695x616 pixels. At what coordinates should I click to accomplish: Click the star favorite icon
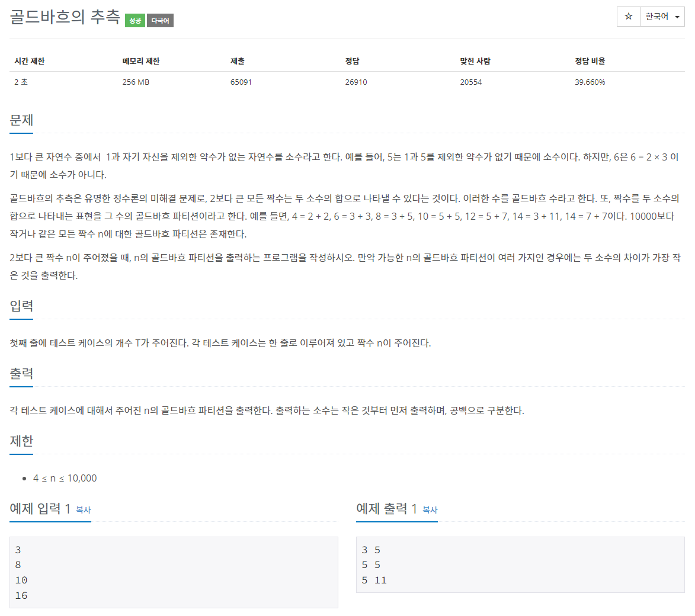(628, 17)
